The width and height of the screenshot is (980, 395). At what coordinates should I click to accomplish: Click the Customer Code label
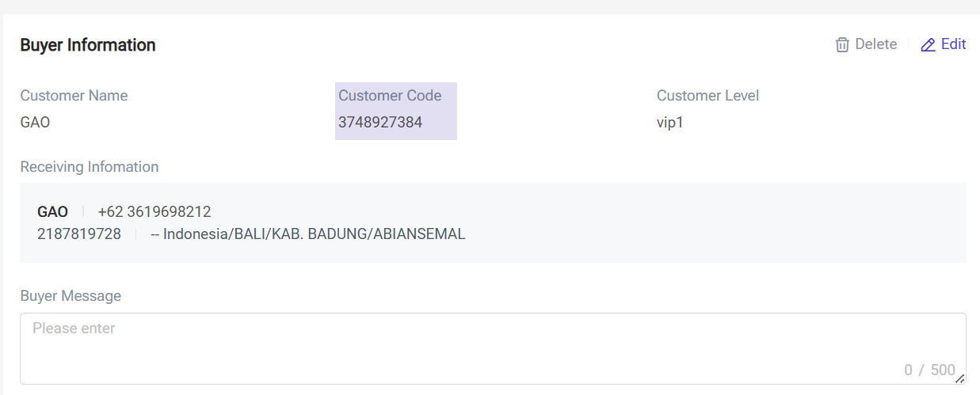(390, 96)
